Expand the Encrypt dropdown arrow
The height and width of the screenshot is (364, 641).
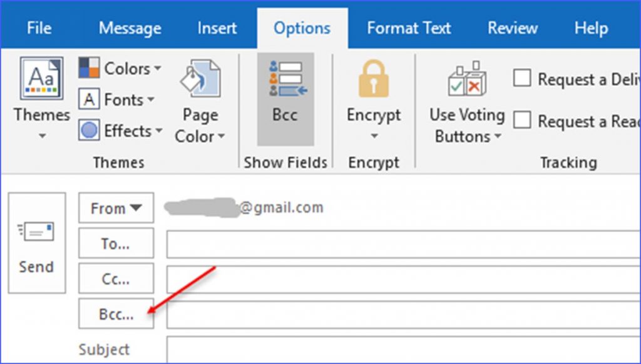click(x=374, y=136)
